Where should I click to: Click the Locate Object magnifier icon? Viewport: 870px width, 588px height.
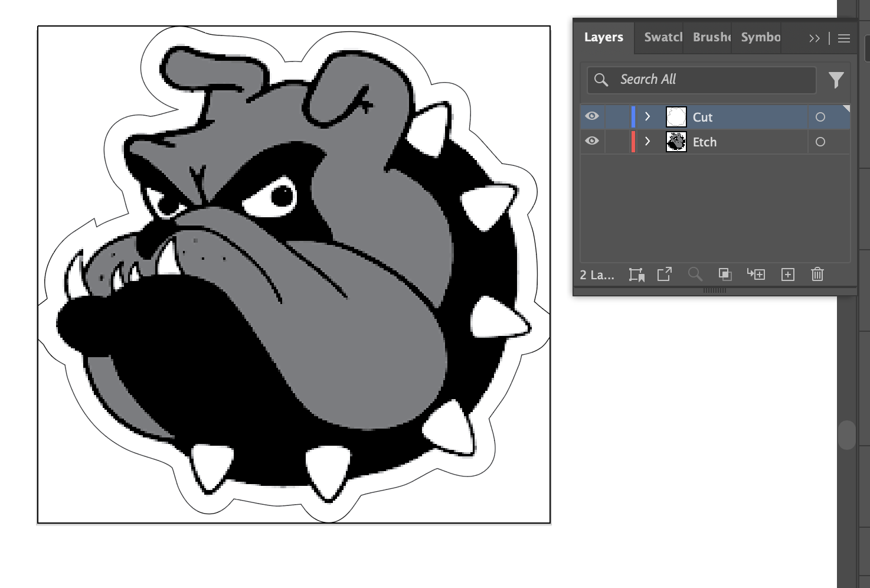click(x=695, y=274)
